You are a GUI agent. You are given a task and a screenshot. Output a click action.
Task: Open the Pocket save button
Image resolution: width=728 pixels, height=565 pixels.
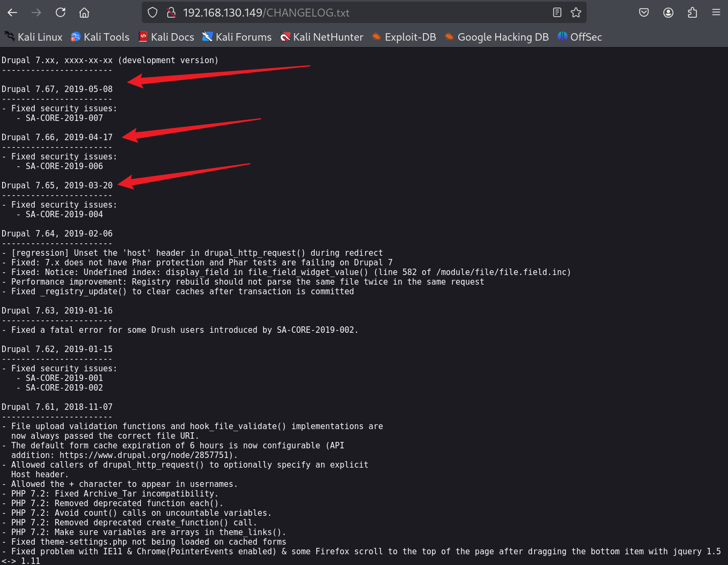click(644, 12)
